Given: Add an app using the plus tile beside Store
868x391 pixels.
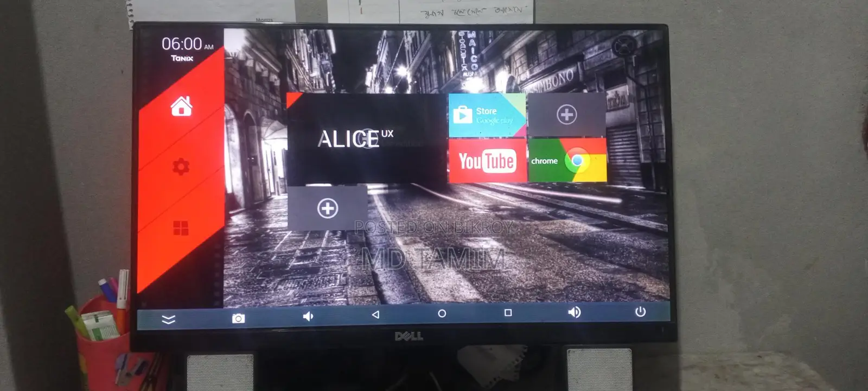Looking at the screenshot, I should [567, 115].
